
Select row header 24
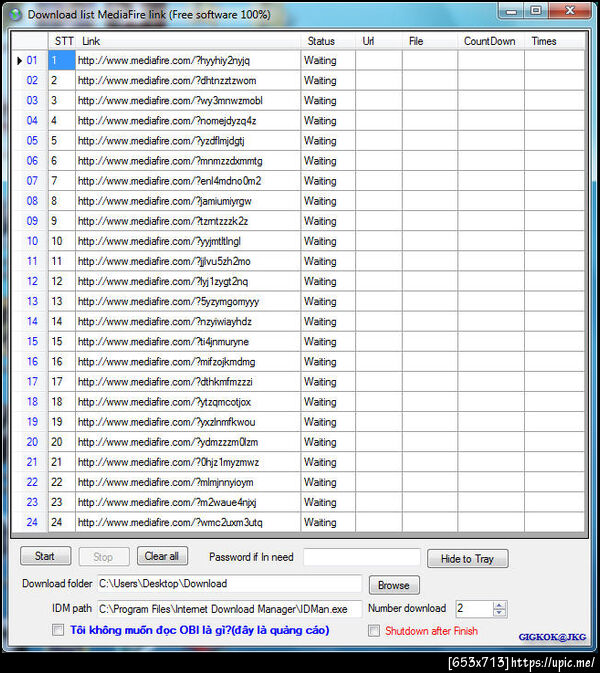tap(30, 522)
